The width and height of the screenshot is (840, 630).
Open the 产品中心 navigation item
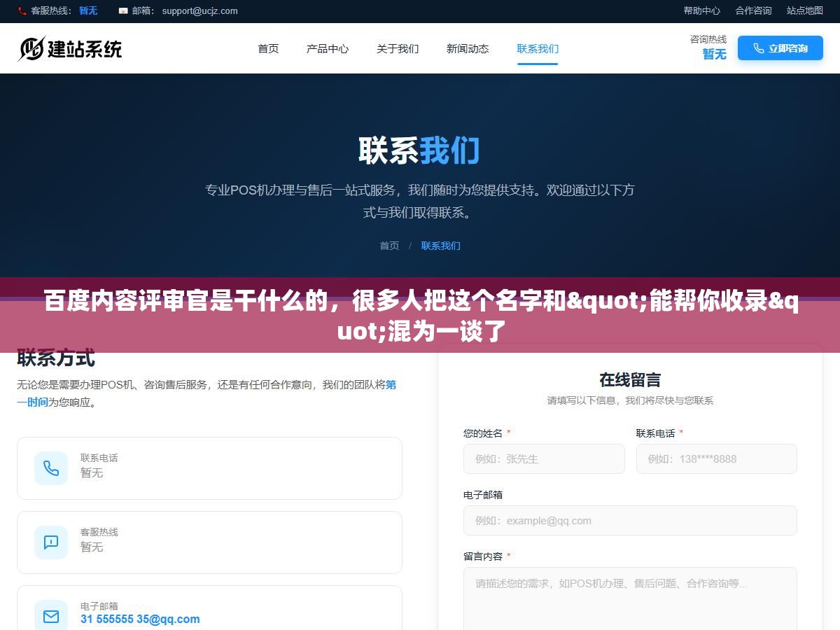(x=328, y=48)
